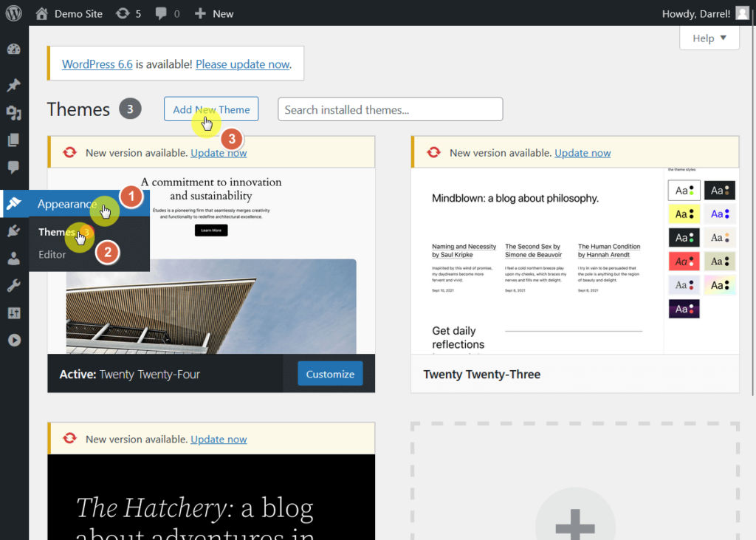The image size is (756, 540).
Task: Open Users sidebar icon
Action: (14, 259)
